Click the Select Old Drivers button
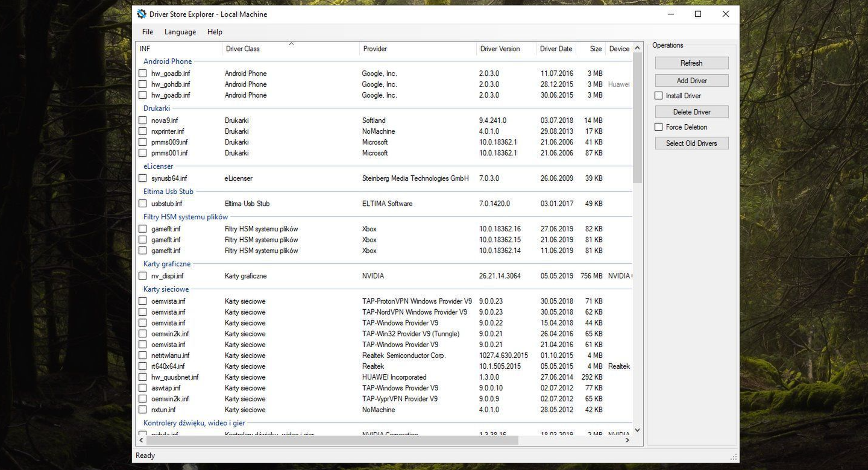Screen dimensions: 868x470 (x=691, y=143)
